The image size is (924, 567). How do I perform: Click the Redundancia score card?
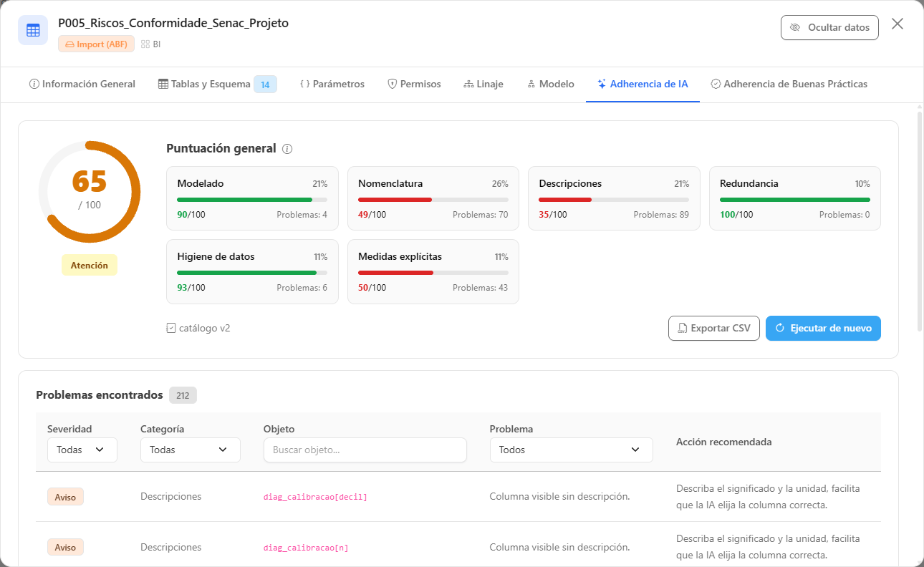(795, 198)
